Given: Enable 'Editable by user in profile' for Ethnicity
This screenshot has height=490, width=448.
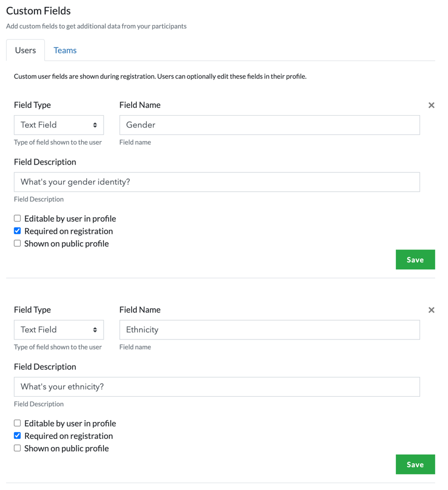Looking at the screenshot, I should [x=18, y=423].
